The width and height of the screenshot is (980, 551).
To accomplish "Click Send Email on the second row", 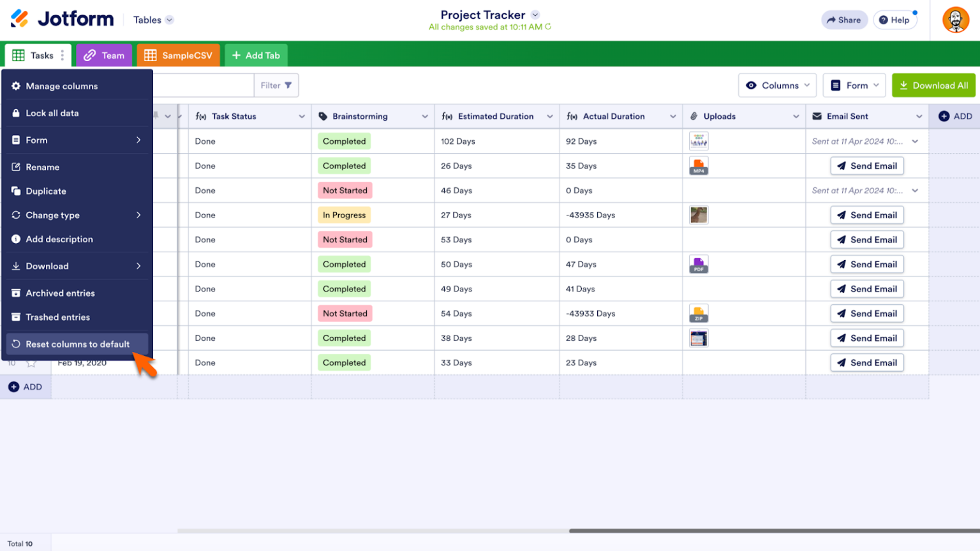I will coord(866,166).
